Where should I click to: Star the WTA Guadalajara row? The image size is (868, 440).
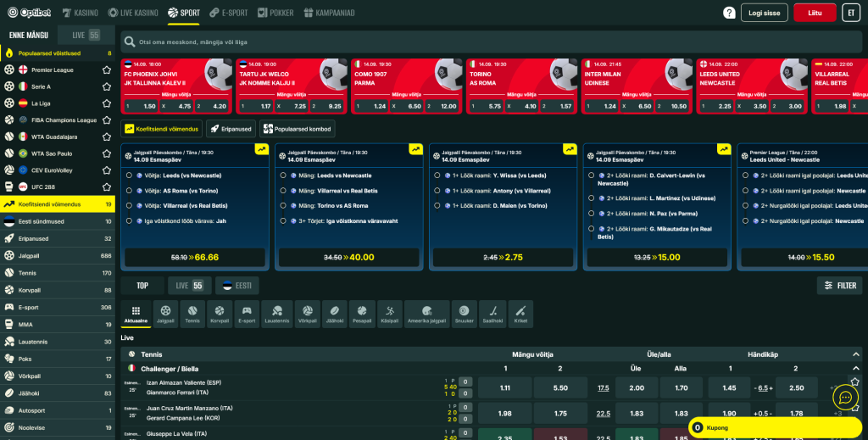coord(106,136)
